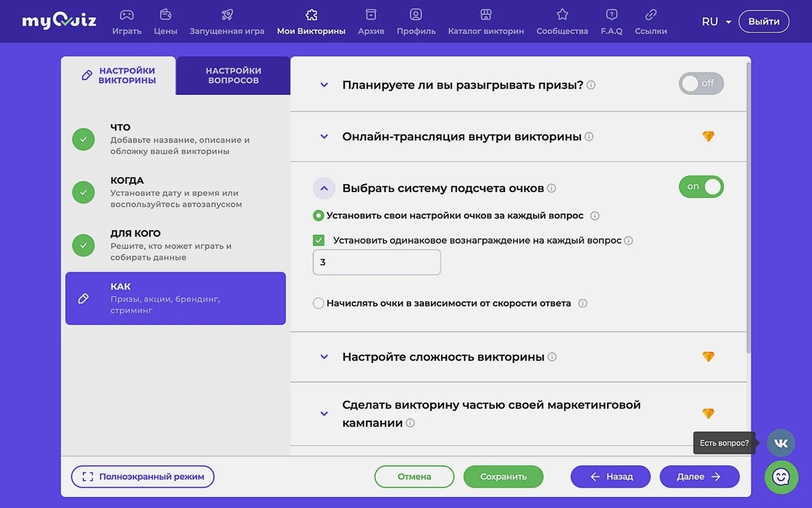The width and height of the screenshot is (812, 508).
Task: Uncheck Установить одинаковое вознаграждение checkbox
Action: point(318,241)
